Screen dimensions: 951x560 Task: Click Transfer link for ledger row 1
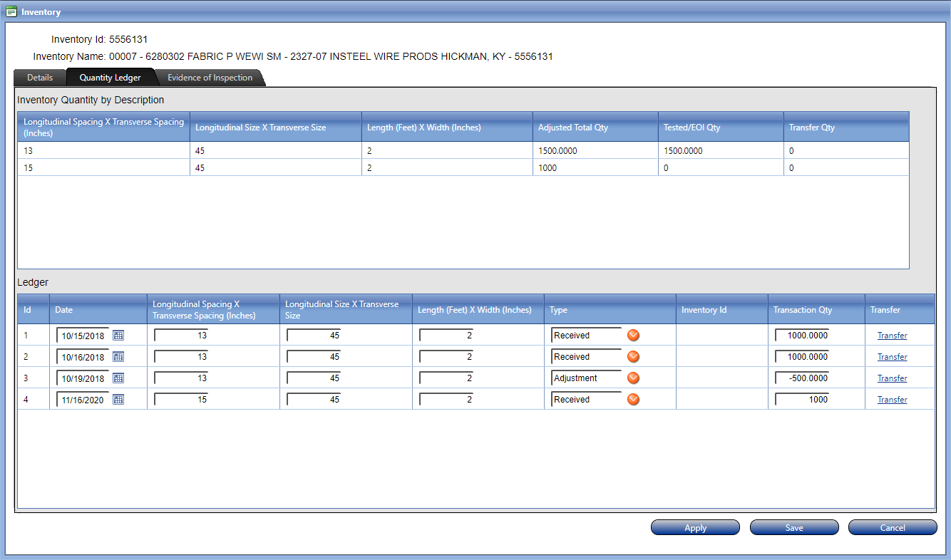(x=892, y=336)
